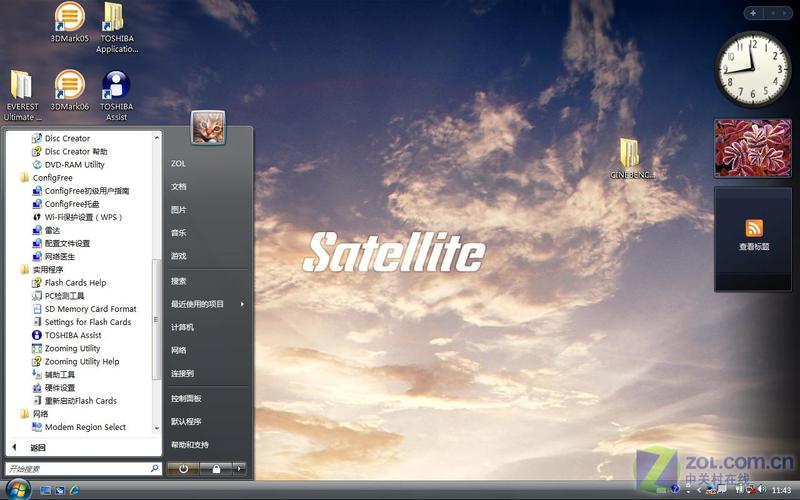This screenshot has width=800, height=500.
Task: Launch TOSHIBA Assist from the program list
Action: click(x=67, y=335)
